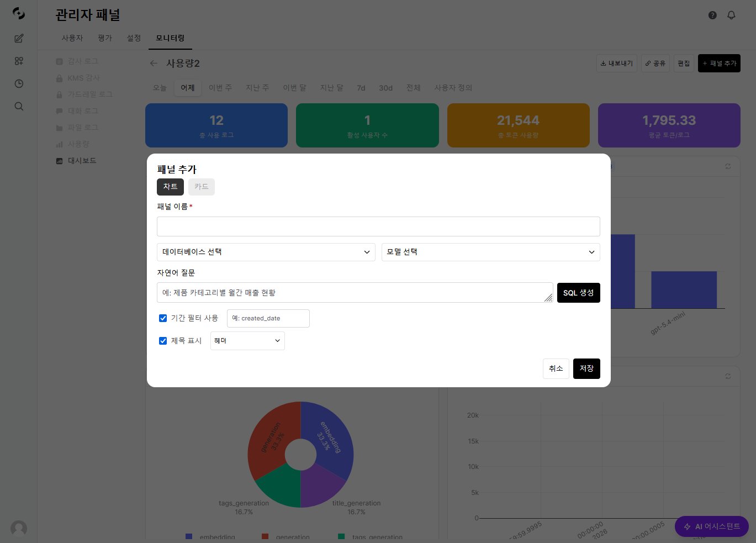This screenshot has height=543, width=756.
Task: Select the 7d date range
Action: tap(361, 88)
